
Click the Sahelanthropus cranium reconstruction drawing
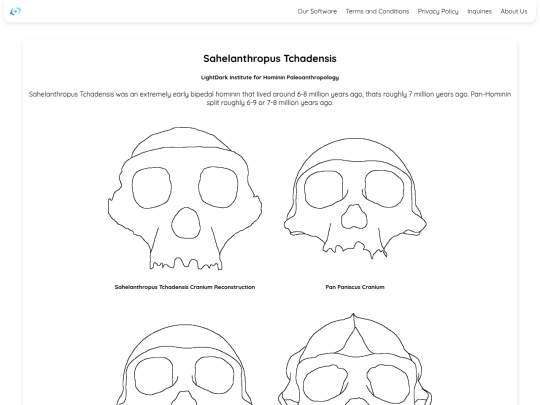[x=185, y=198]
